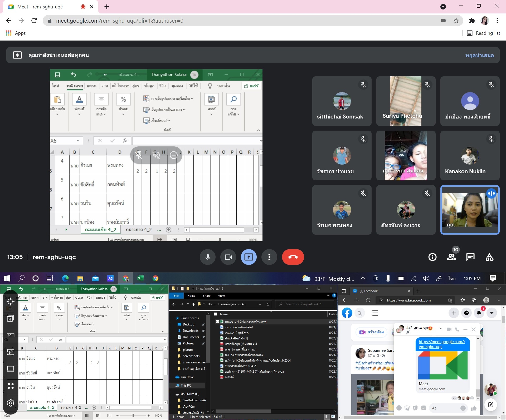Turn off the Meet camera

228,257
